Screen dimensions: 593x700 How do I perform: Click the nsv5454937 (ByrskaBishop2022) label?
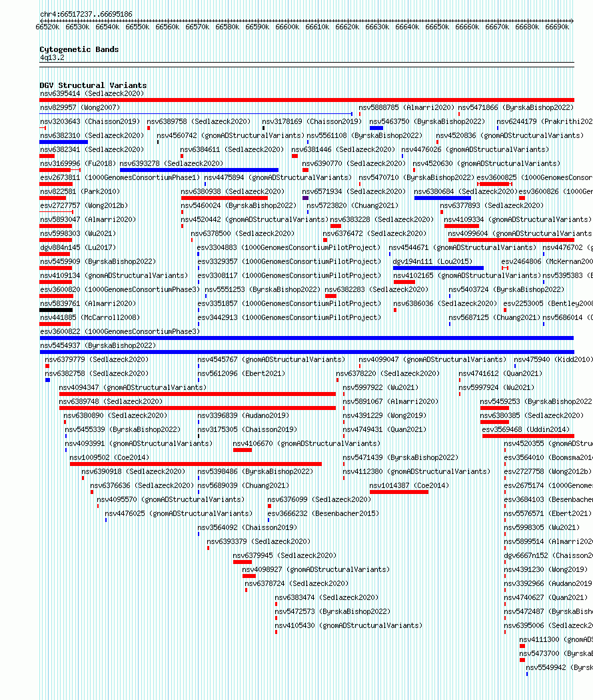tap(98, 345)
